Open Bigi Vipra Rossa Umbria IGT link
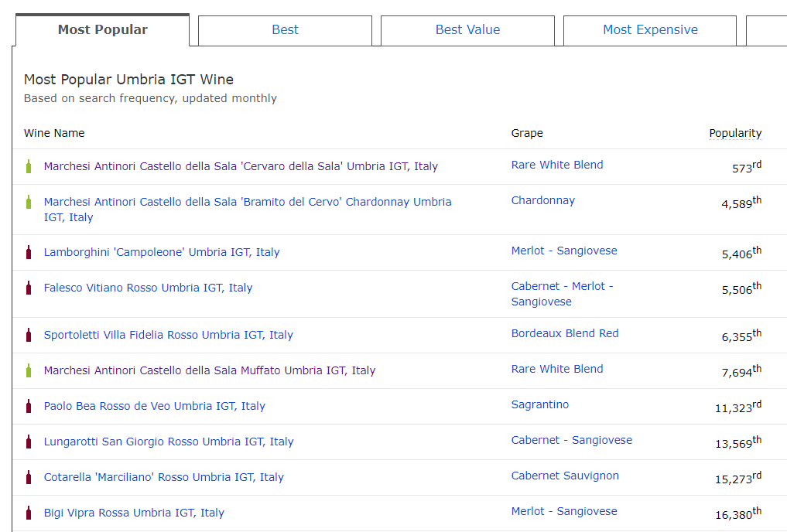787x532 pixels. [134, 513]
